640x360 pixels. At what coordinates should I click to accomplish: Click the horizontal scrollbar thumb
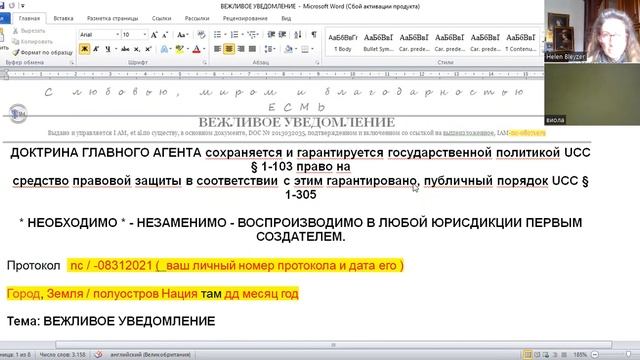(333, 345)
